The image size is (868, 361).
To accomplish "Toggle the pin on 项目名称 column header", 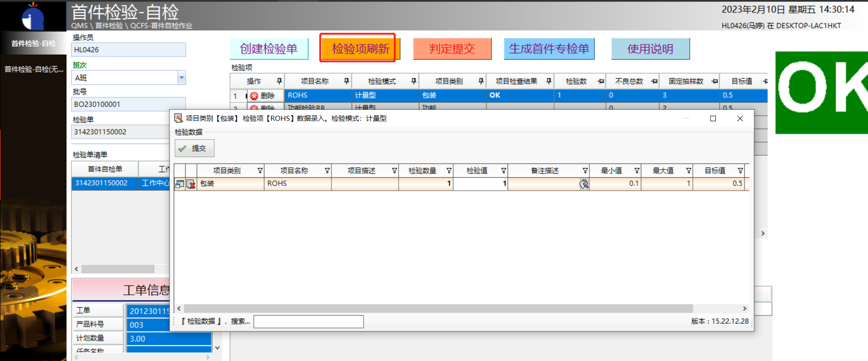I will (346, 81).
